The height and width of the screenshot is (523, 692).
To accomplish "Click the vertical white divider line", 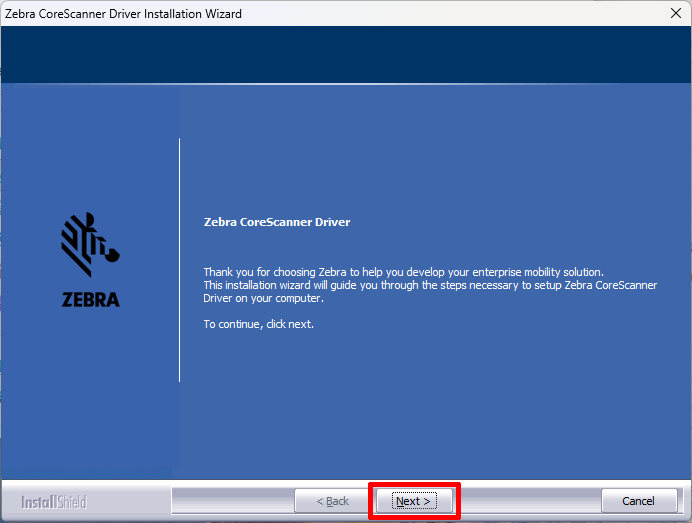I will coord(179,260).
